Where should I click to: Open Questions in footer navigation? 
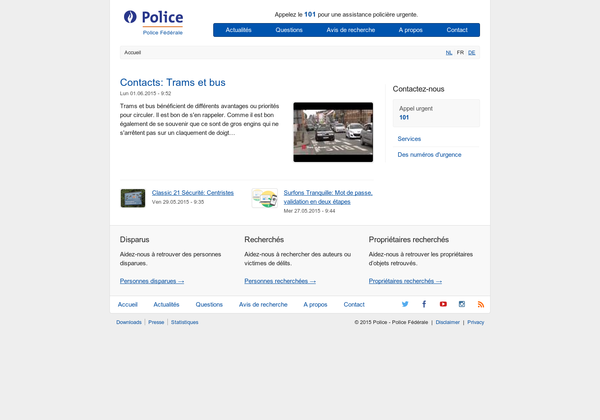(209, 305)
